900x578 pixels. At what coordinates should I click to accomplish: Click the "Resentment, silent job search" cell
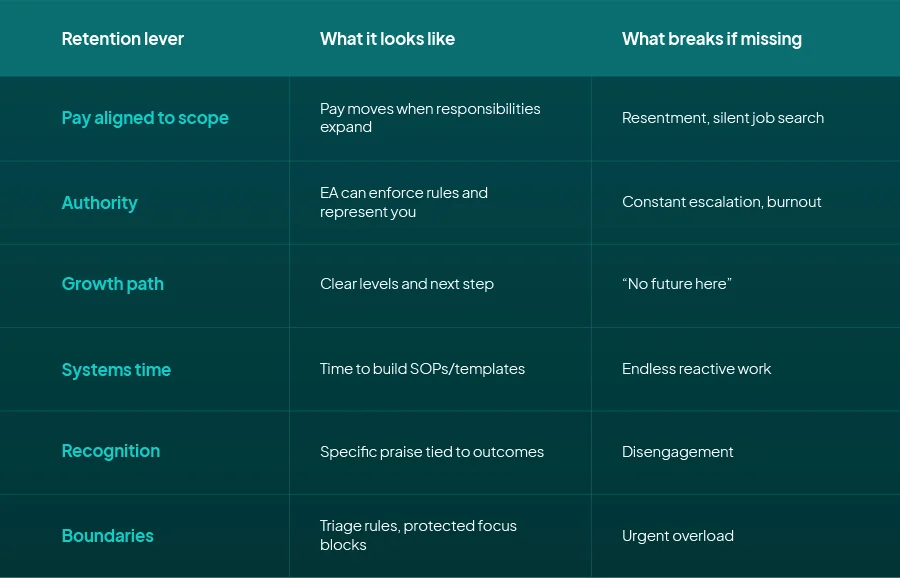723,118
